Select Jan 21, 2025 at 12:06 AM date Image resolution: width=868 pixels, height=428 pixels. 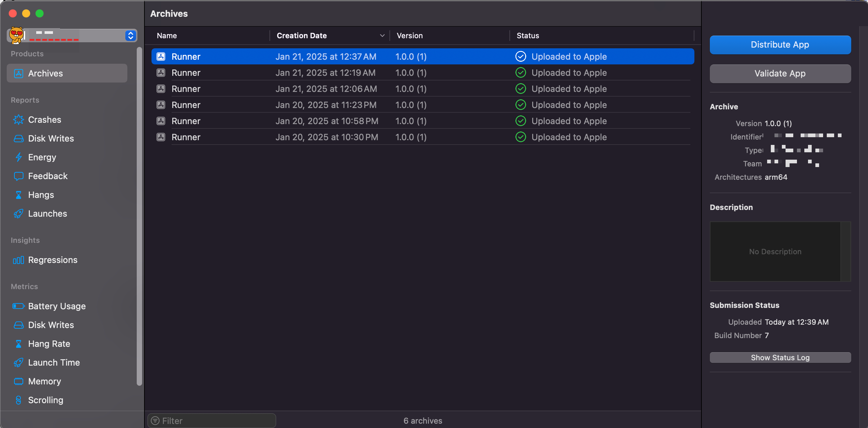click(x=326, y=89)
